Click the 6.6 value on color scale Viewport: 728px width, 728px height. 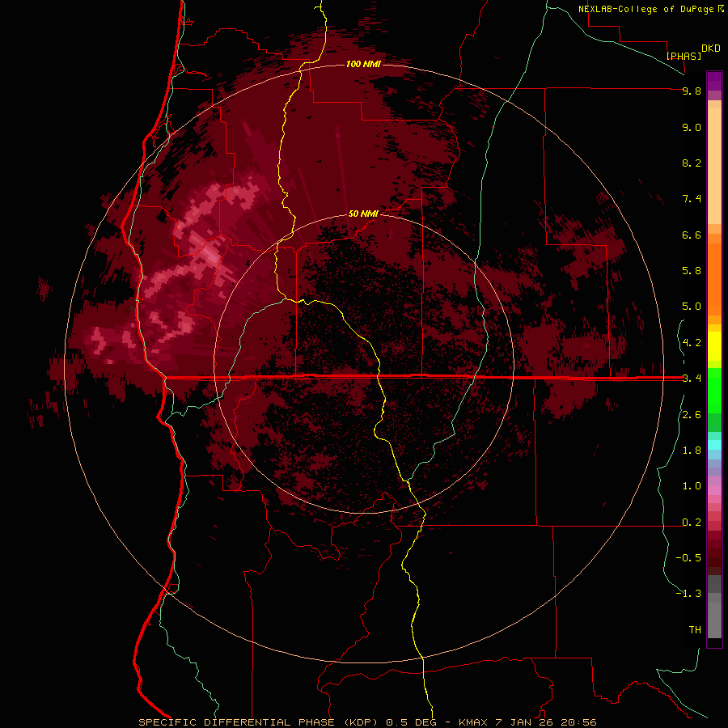click(692, 235)
